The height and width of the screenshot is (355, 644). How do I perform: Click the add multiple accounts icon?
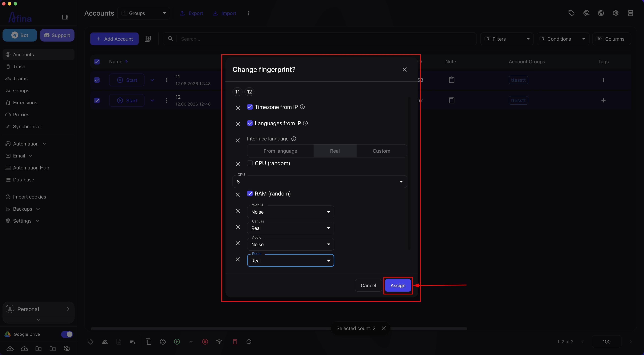pos(148,39)
